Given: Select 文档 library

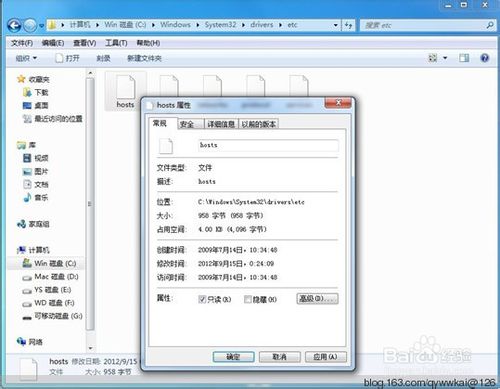Looking at the screenshot, I should tap(36, 184).
